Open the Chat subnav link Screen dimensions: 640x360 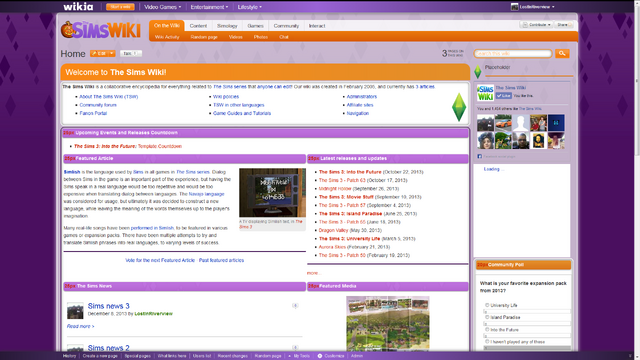tap(284, 37)
